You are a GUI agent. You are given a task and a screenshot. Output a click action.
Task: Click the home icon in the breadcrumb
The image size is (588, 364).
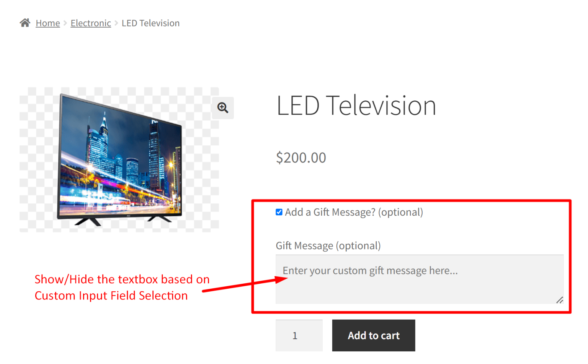click(x=24, y=22)
